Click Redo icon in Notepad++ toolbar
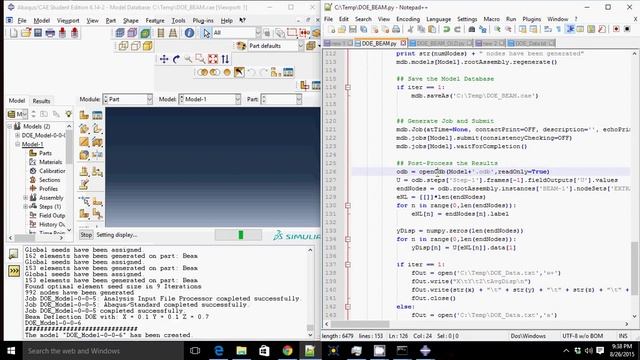The width and height of the screenshot is (640, 360). (458, 29)
